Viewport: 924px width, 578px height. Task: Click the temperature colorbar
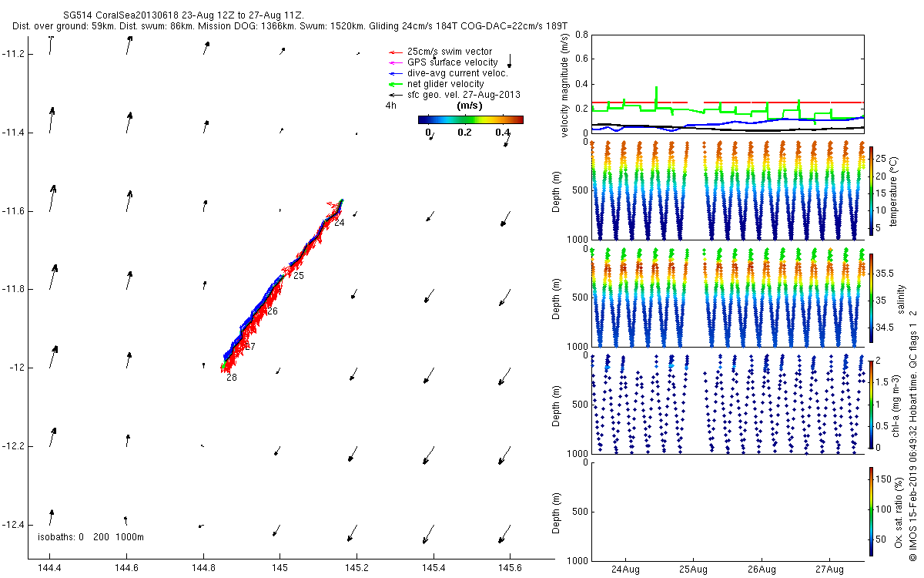(x=872, y=191)
